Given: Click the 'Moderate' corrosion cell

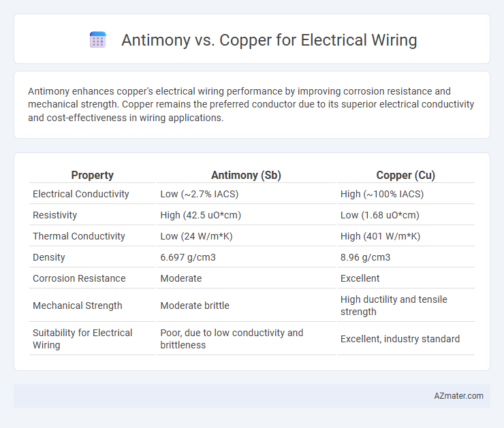Looking at the screenshot, I should (x=181, y=278).
